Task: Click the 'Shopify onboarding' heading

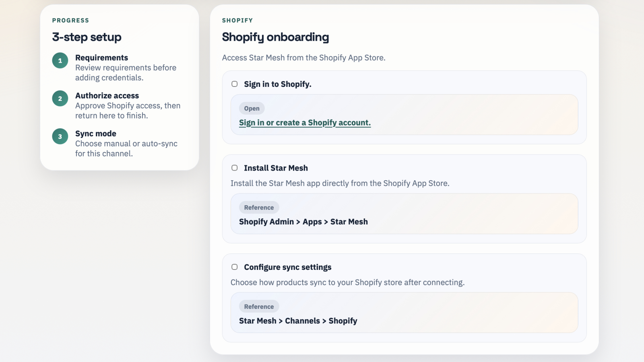Action: point(275,37)
